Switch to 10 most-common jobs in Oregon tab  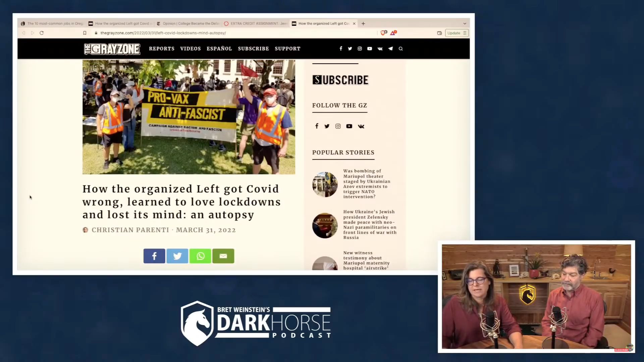[x=52, y=23]
